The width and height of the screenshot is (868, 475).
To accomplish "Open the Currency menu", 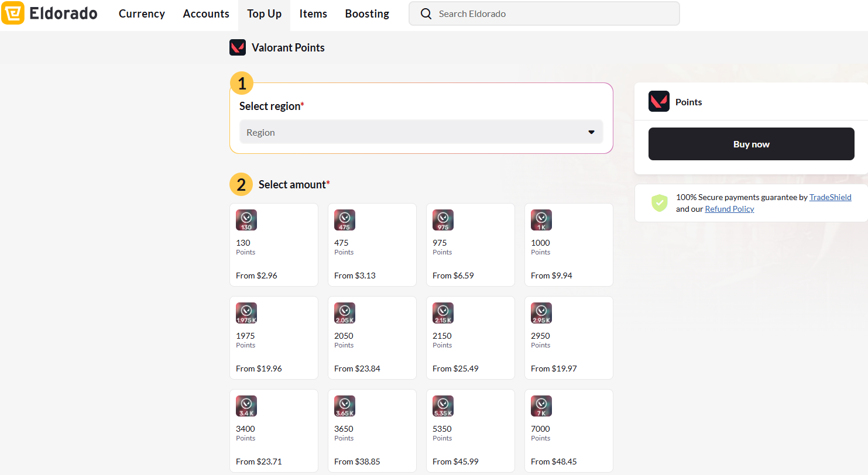I will click(x=142, y=13).
